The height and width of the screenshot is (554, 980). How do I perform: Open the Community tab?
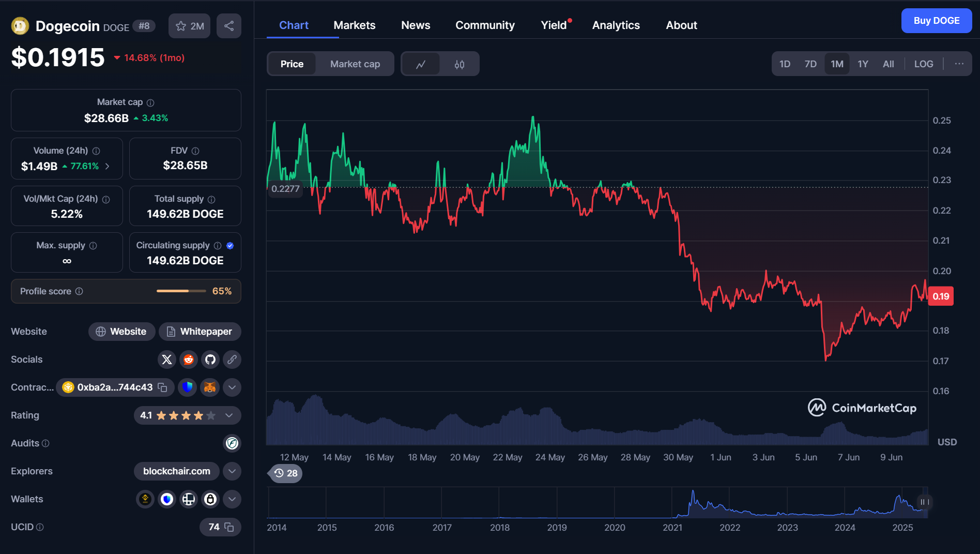tap(485, 25)
